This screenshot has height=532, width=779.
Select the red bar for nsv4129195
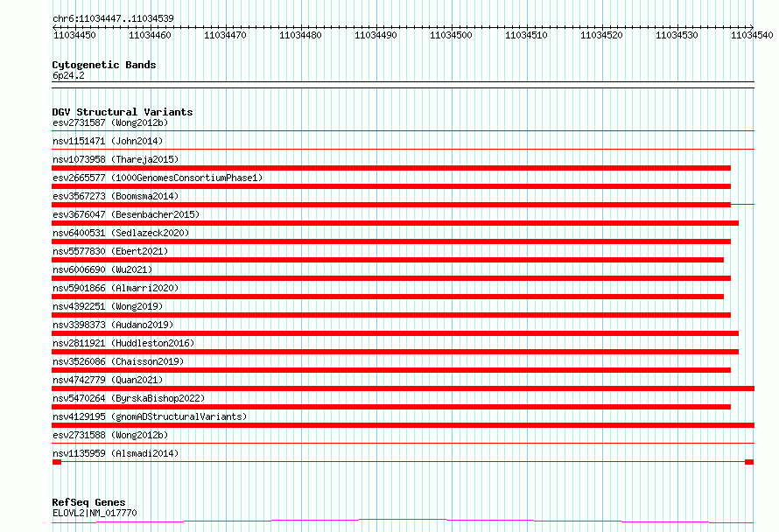(x=403, y=425)
